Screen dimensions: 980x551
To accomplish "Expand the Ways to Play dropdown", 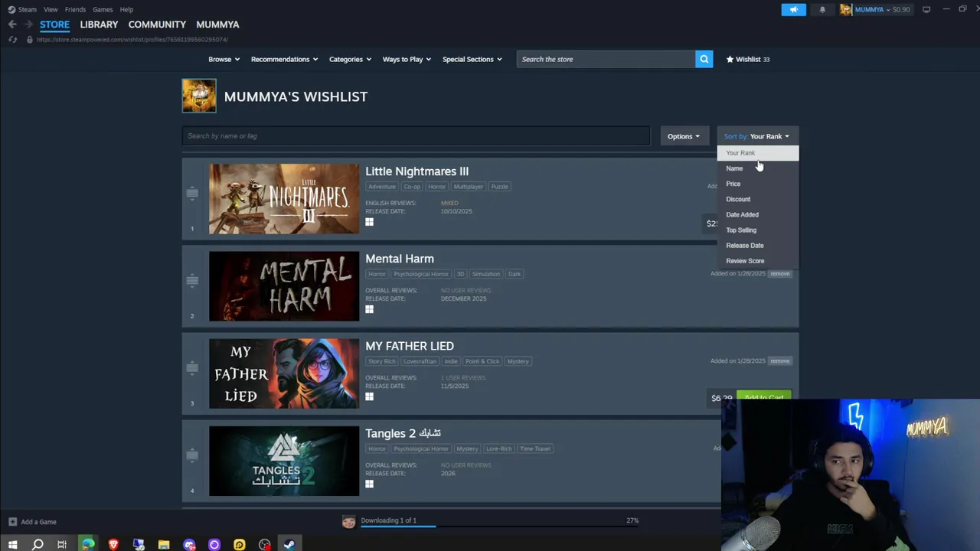I will (407, 59).
